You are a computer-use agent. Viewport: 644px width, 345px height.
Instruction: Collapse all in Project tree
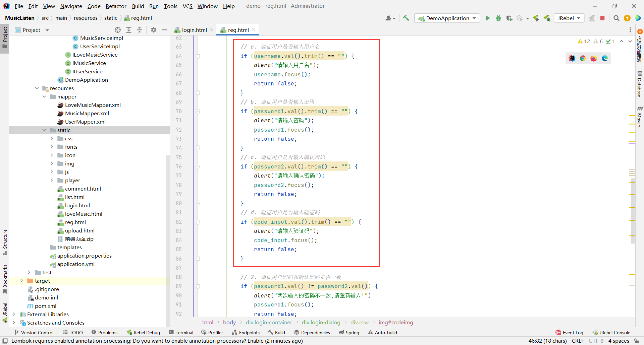[140, 30]
